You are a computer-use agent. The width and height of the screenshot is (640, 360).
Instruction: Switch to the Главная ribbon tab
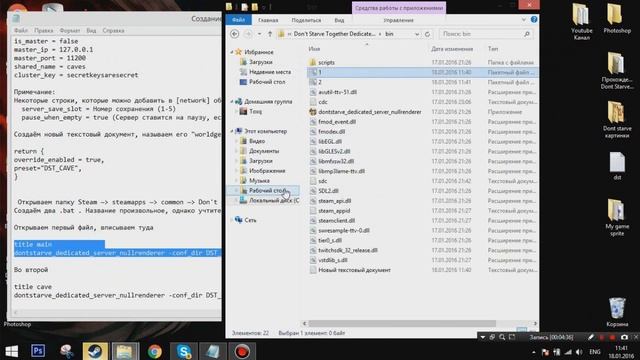(x=268, y=20)
